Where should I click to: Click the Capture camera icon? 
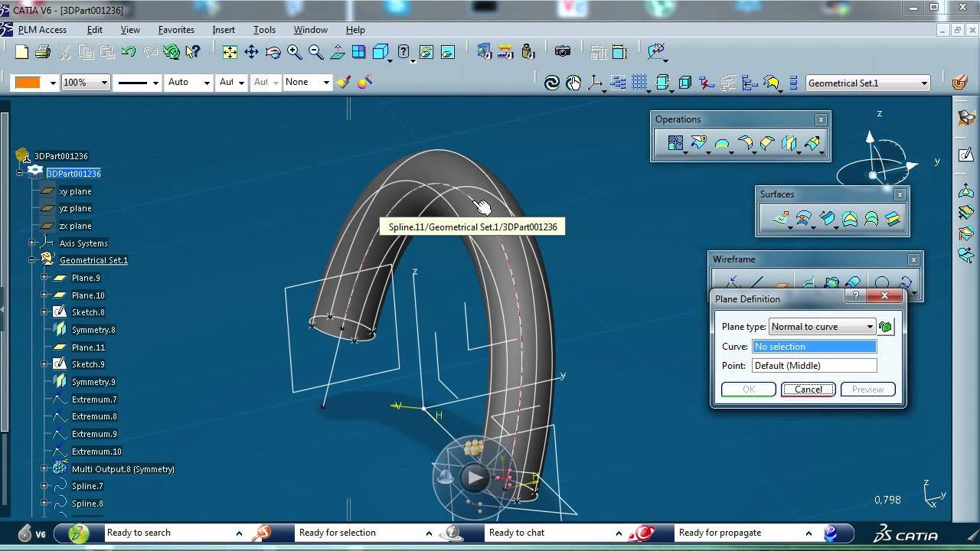563,52
